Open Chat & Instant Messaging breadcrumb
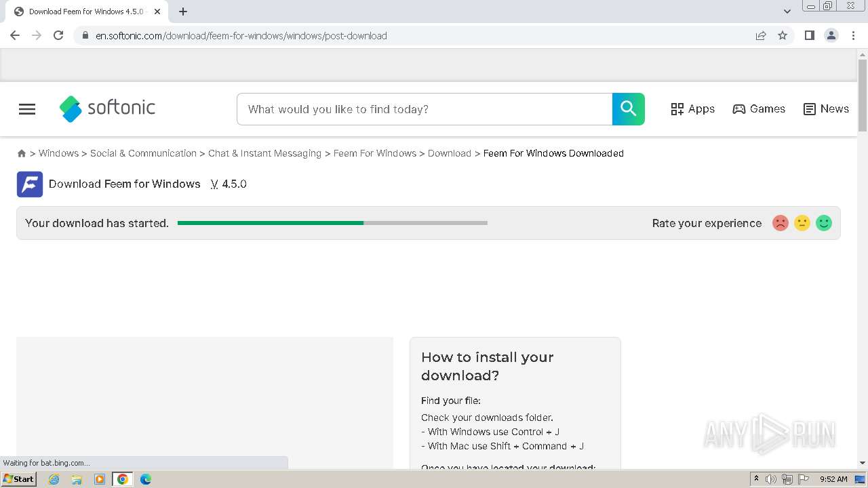The height and width of the screenshot is (488, 868). [x=264, y=153]
